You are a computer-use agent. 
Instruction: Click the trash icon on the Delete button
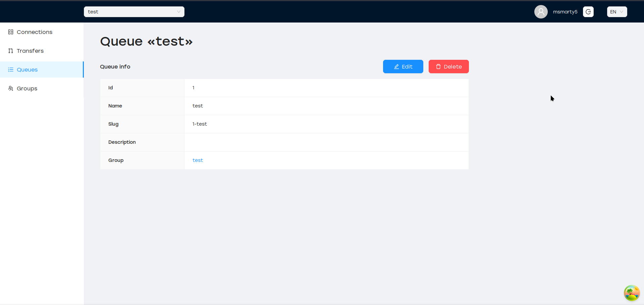(x=438, y=67)
